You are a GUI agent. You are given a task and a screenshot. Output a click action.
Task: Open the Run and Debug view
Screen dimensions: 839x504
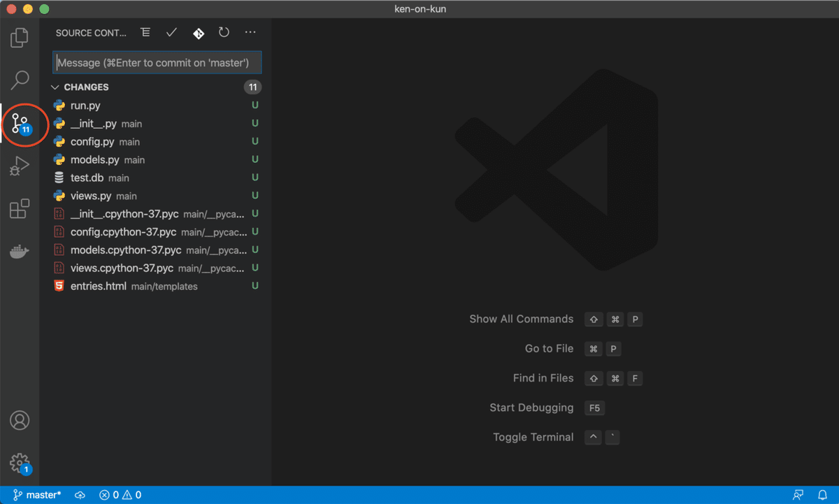tap(20, 166)
